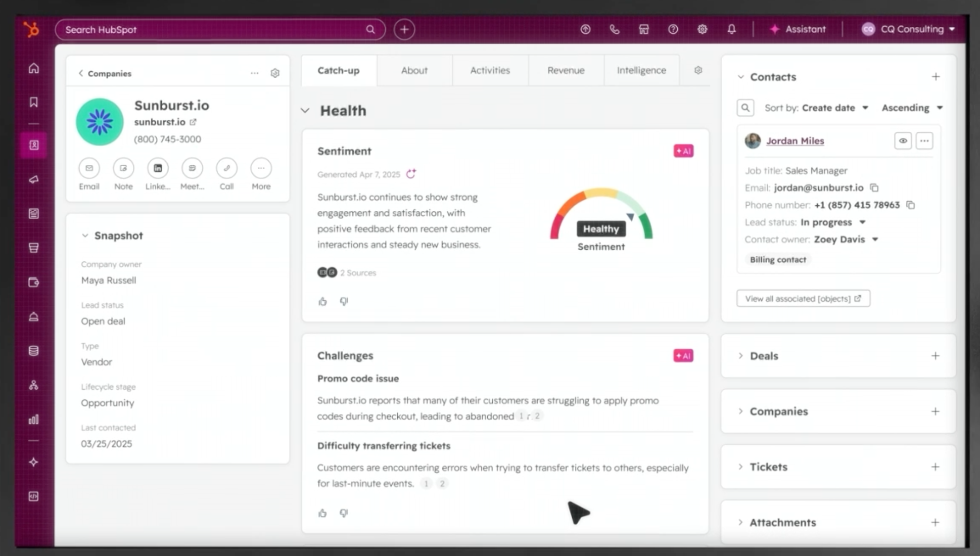
Task: Click the LinkedIn action icon
Action: click(x=158, y=168)
